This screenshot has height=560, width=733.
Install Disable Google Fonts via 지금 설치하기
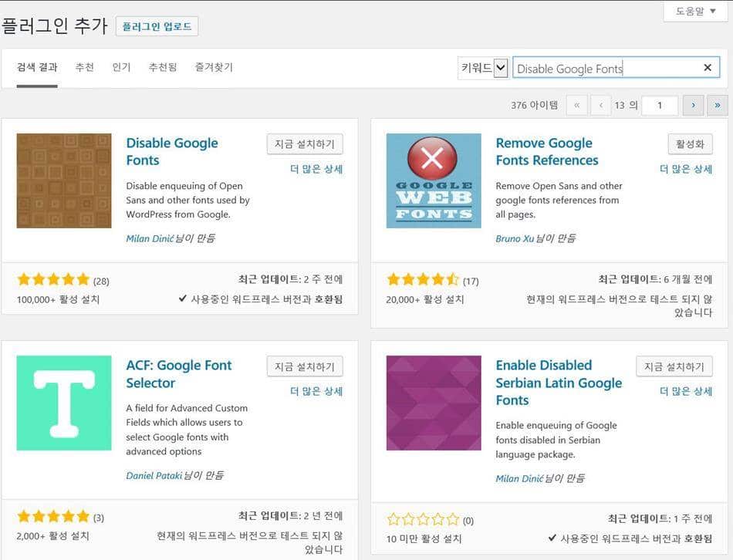pyautogui.click(x=306, y=143)
